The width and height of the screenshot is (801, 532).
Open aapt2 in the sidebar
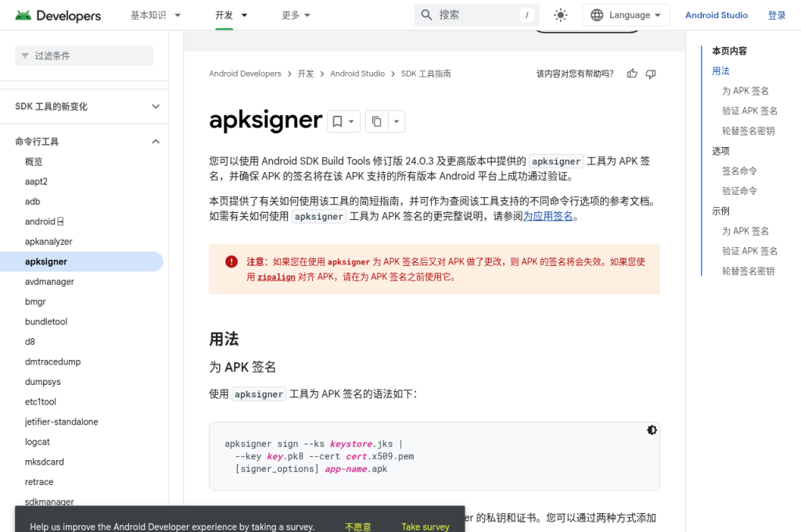[x=36, y=182]
